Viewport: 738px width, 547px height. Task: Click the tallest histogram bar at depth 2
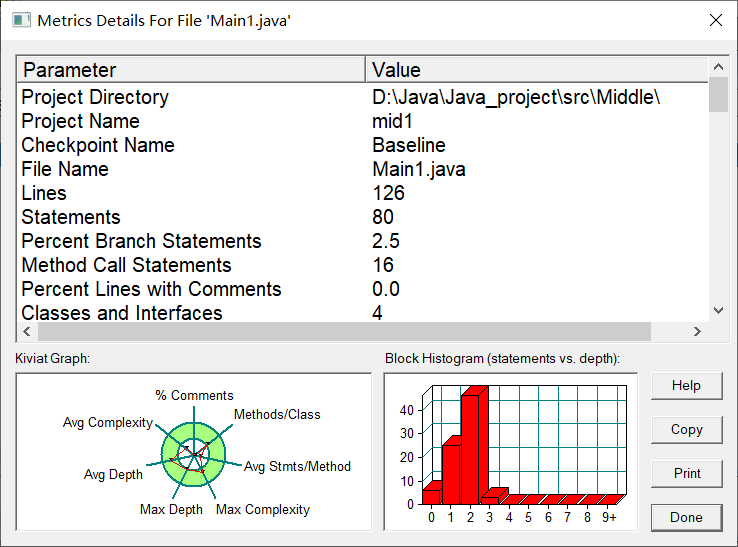(x=473, y=446)
